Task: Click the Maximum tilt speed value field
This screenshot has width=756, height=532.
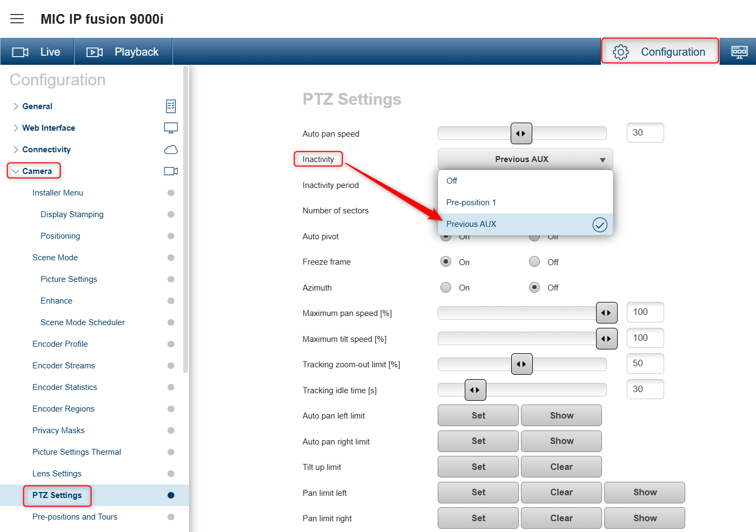Action: point(645,338)
